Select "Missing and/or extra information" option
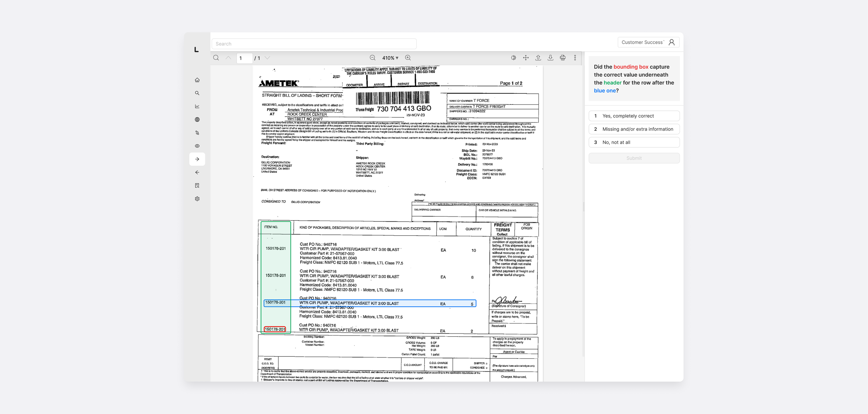868x414 pixels. (x=634, y=129)
